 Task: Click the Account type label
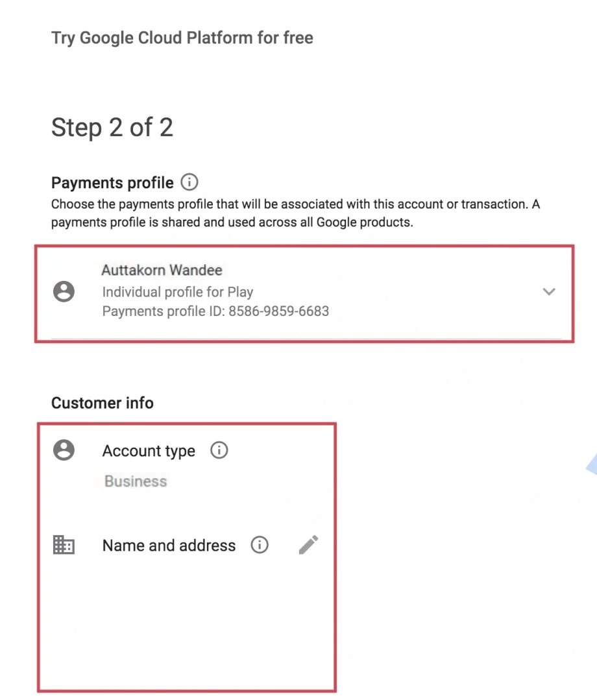tap(149, 451)
